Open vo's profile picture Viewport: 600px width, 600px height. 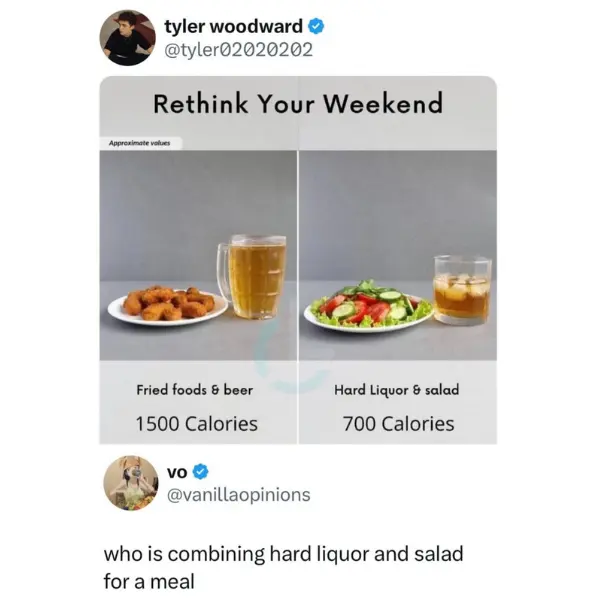(131, 482)
